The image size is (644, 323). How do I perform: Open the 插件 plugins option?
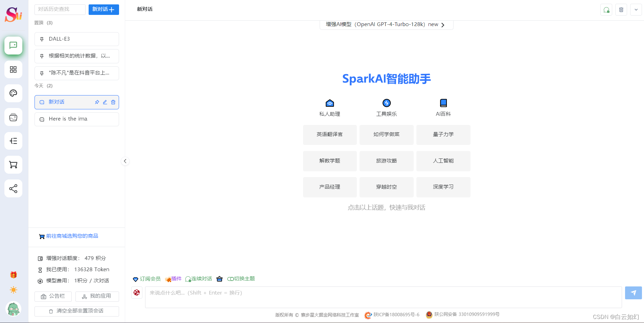click(173, 279)
